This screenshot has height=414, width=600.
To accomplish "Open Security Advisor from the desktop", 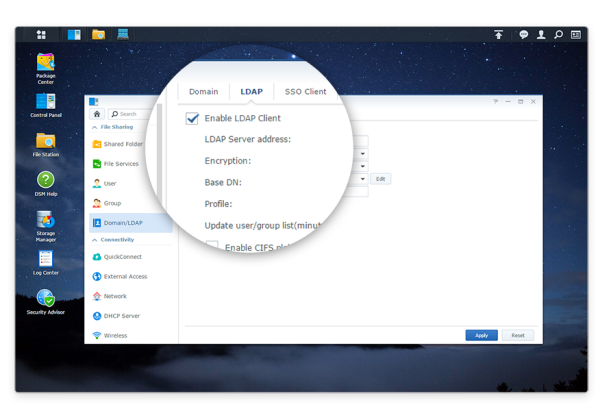I will pos(46,298).
